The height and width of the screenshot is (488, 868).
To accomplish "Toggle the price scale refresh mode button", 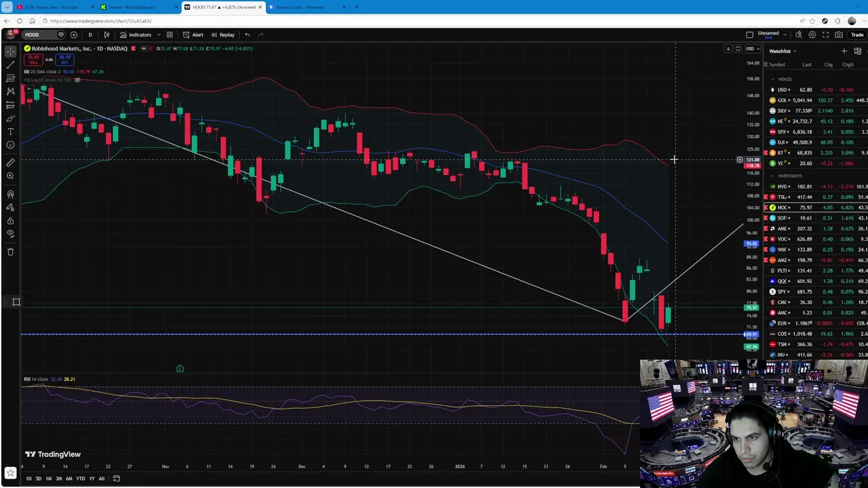I will 738,49.
